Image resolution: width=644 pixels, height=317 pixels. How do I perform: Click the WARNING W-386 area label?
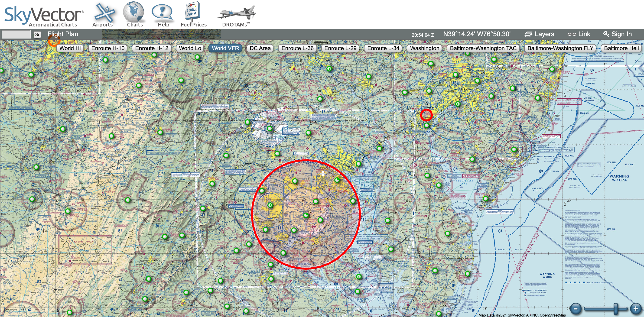pos(547,275)
